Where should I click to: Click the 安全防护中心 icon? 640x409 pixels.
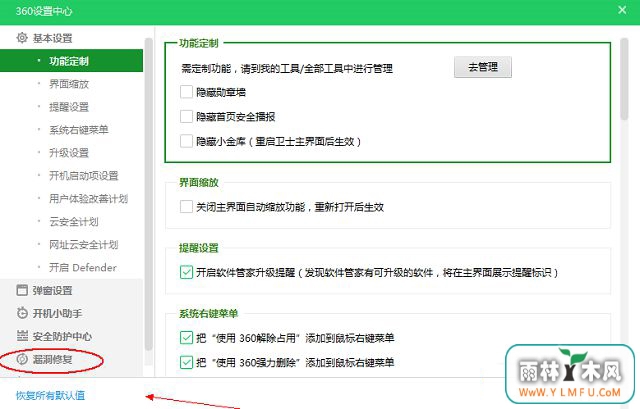pos(22,336)
